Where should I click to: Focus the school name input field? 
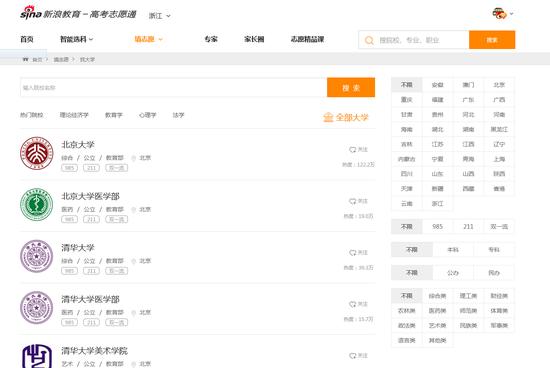point(174,87)
